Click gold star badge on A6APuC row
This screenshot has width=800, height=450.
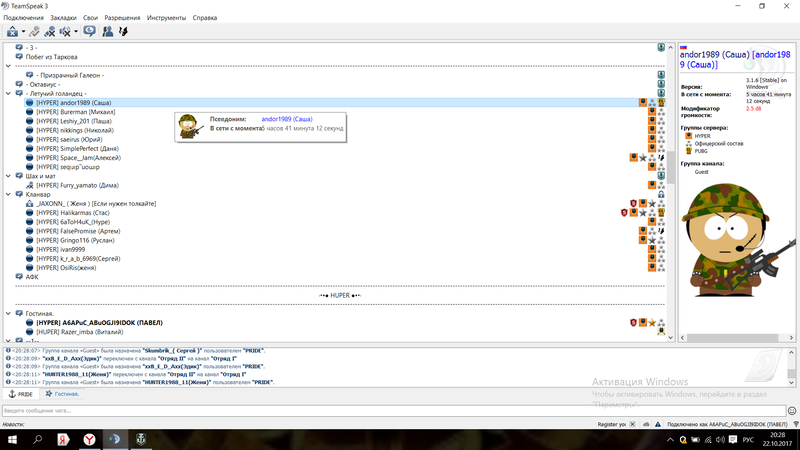tap(652, 322)
